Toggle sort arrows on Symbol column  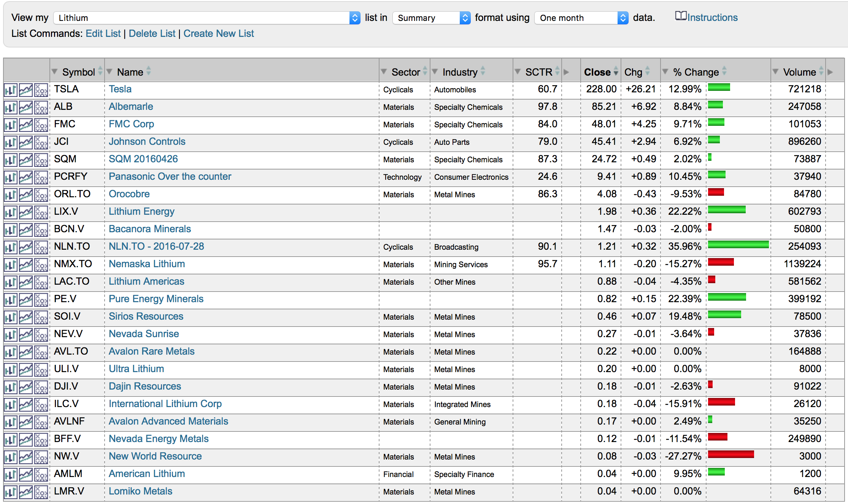click(x=100, y=71)
